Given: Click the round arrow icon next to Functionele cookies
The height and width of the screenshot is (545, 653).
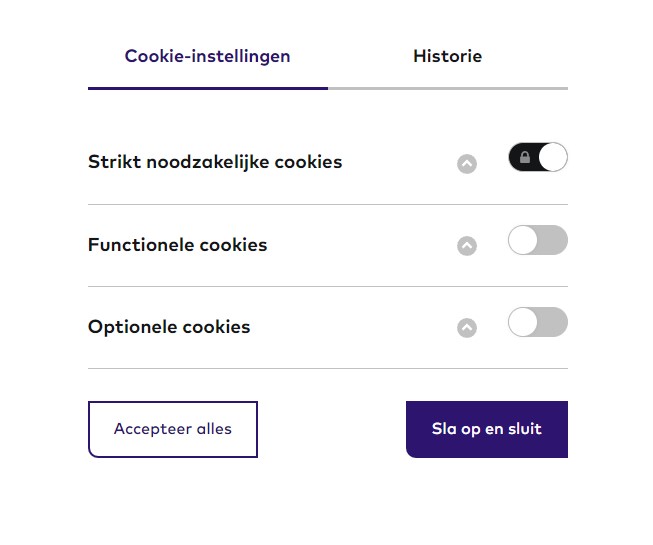Looking at the screenshot, I should coord(467,246).
